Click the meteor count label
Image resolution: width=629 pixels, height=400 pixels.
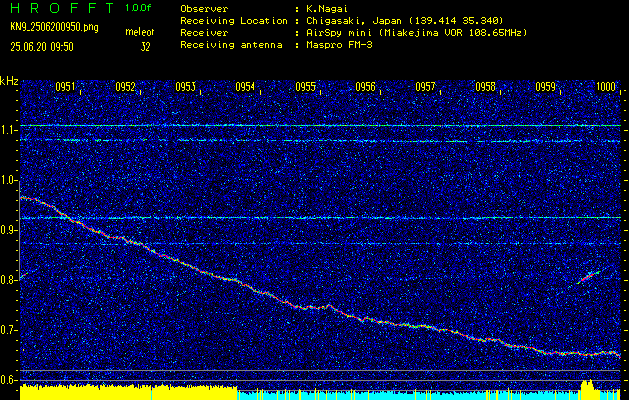[140, 32]
